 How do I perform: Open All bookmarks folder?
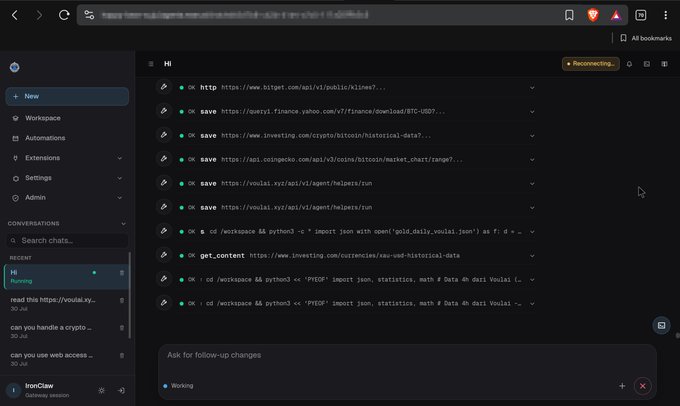[646, 38]
